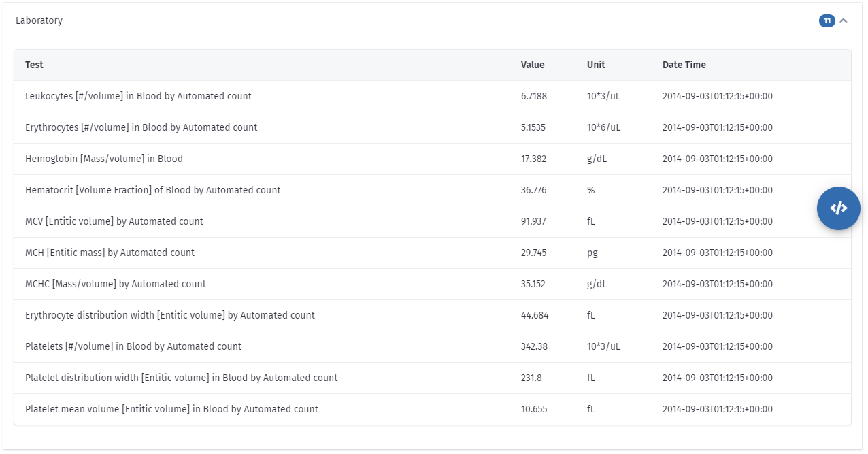The height and width of the screenshot is (454, 868).
Task: Click the value 231.8
Action: click(531, 378)
